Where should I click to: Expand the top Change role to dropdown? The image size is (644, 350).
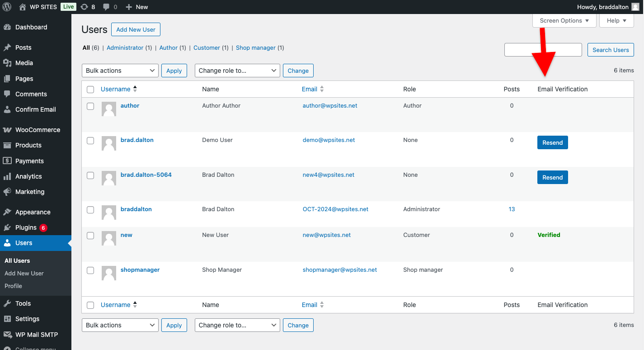[x=237, y=71]
